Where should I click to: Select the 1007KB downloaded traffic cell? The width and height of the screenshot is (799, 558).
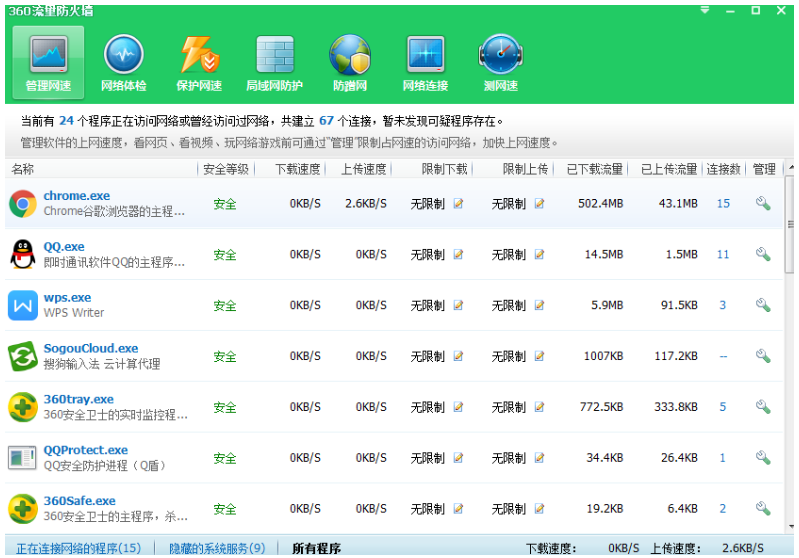click(603, 356)
